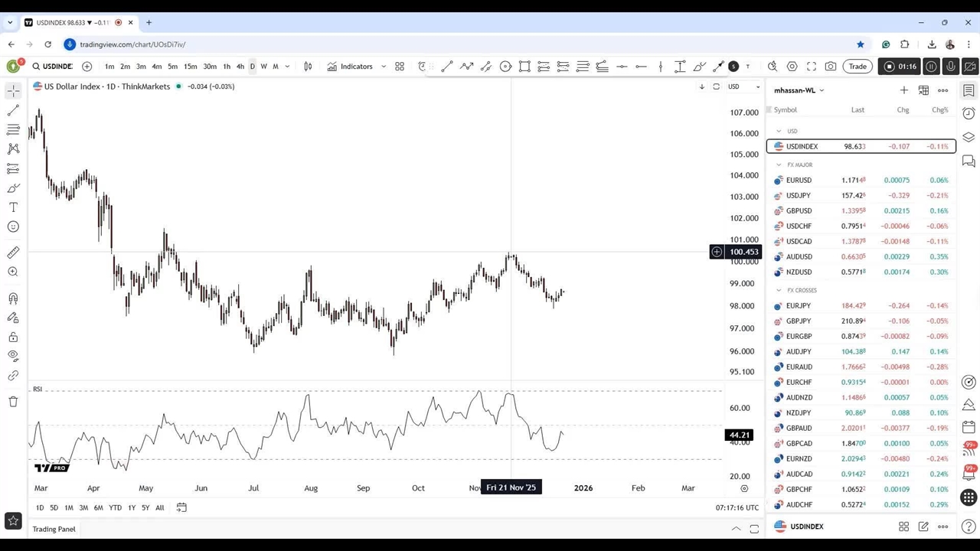Open the USD currency dropdown

tap(743, 86)
